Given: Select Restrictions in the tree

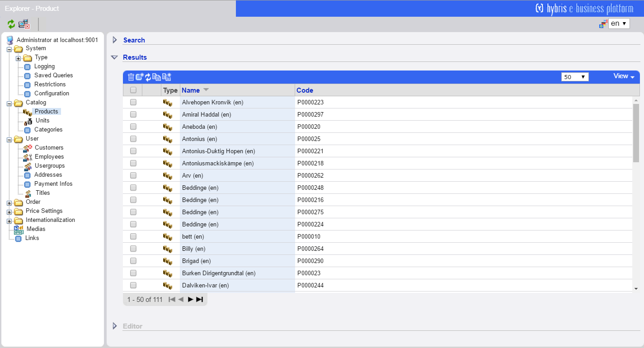Looking at the screenshot, I should point(50,85).
